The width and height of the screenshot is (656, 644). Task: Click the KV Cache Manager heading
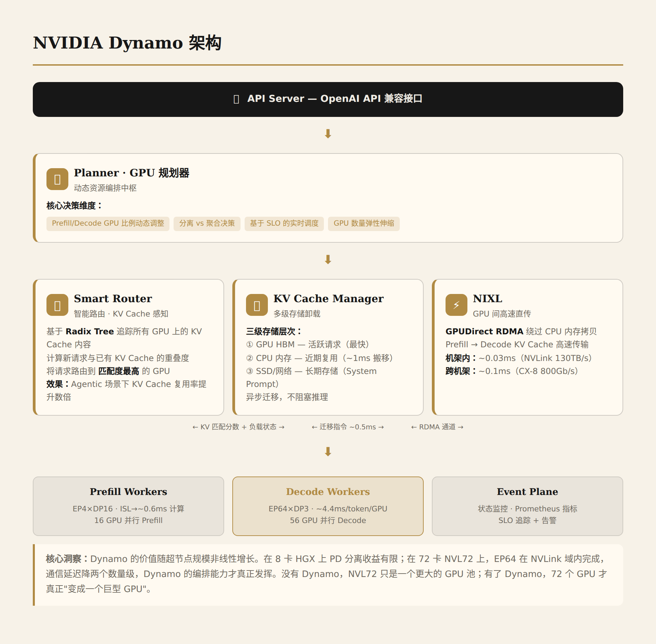[328, 299]
